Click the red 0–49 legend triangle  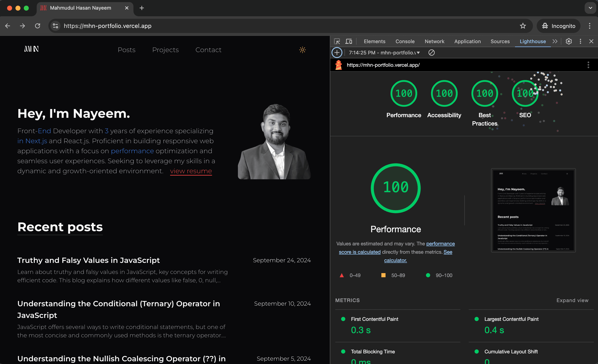coord(342,275)
